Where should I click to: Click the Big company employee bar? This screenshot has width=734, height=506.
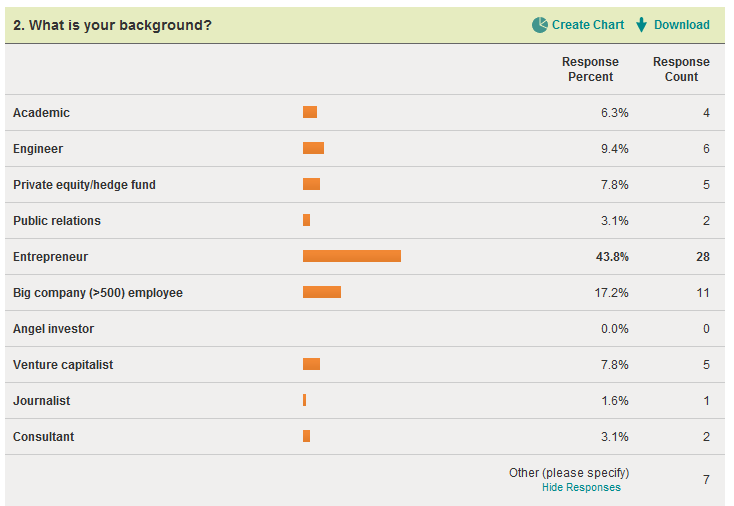321,293
